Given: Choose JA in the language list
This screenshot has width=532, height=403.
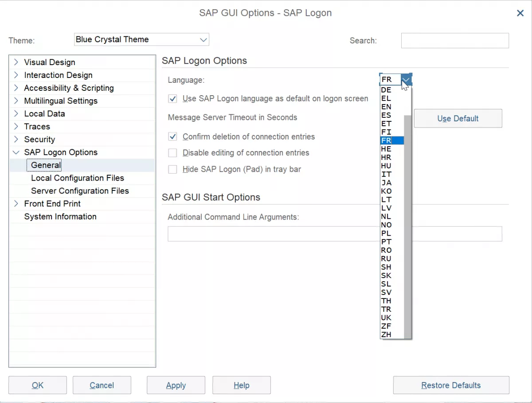Looking at the screenshot, I should 392,182.
